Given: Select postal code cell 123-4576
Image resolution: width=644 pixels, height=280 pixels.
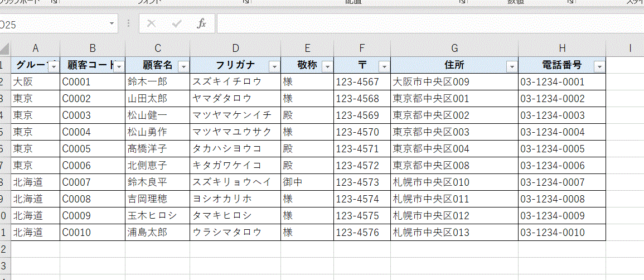Looking at the screenshot, I should tap(362, 233).
